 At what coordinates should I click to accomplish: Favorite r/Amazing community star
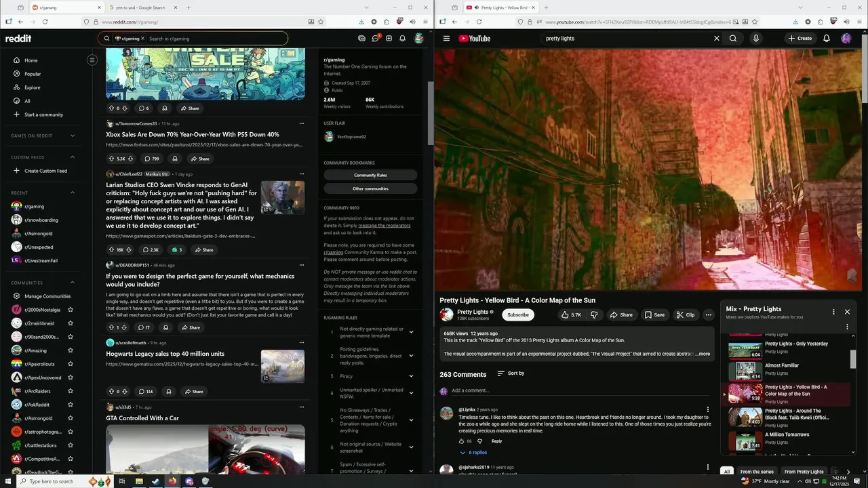point(71,350)
